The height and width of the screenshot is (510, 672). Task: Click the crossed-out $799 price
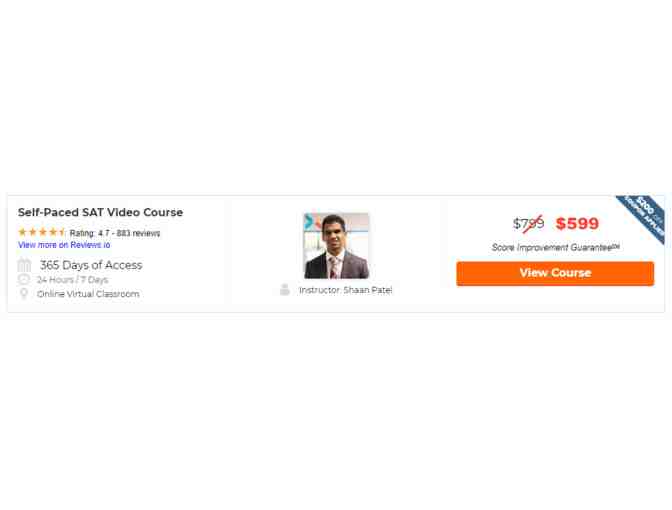[x=528, y=224]
